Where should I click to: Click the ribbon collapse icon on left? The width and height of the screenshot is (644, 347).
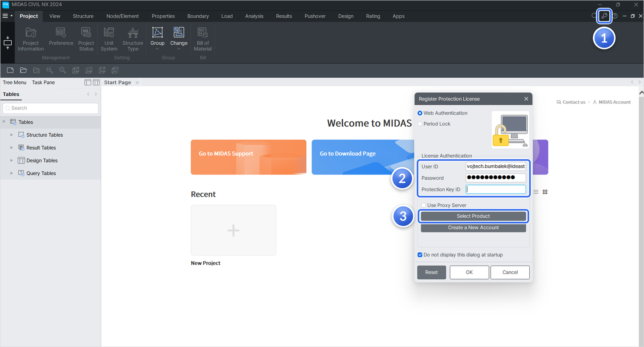(x=8, y=42)
